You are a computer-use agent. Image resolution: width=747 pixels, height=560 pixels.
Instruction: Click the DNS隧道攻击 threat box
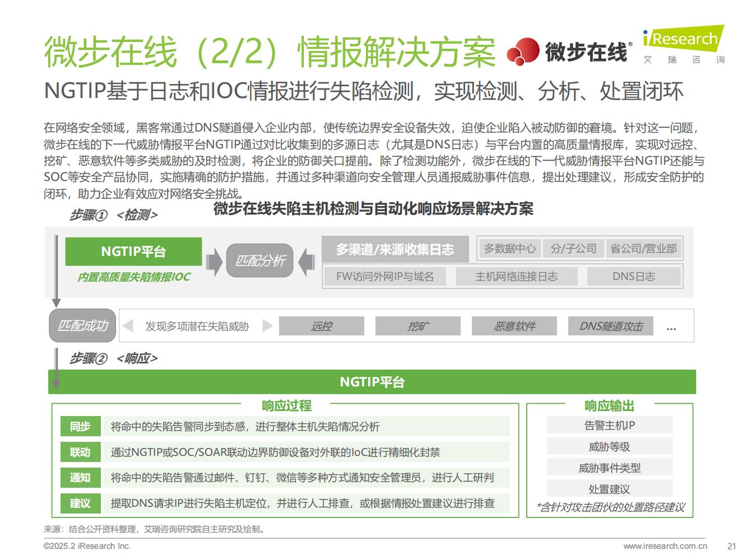(x=611, y=326)
